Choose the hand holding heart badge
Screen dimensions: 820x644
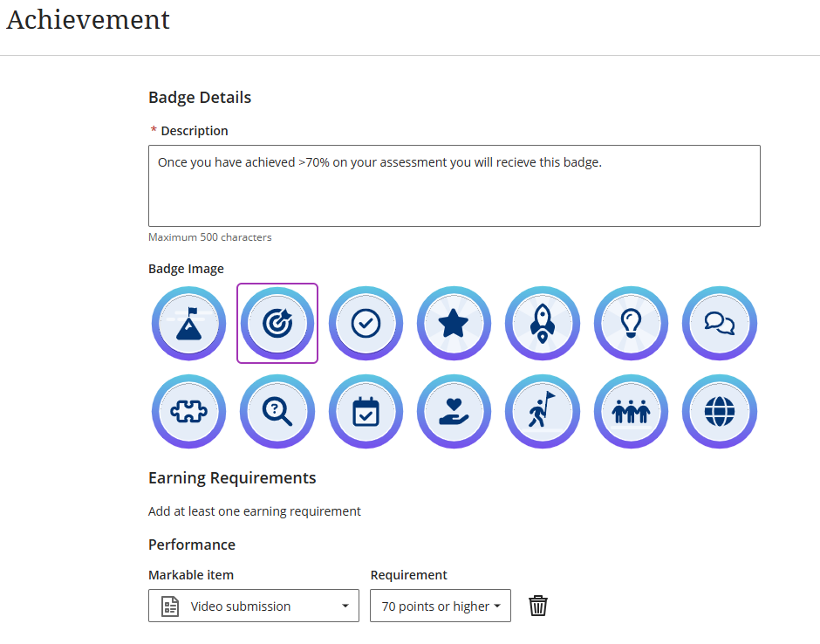pos(454,412)
